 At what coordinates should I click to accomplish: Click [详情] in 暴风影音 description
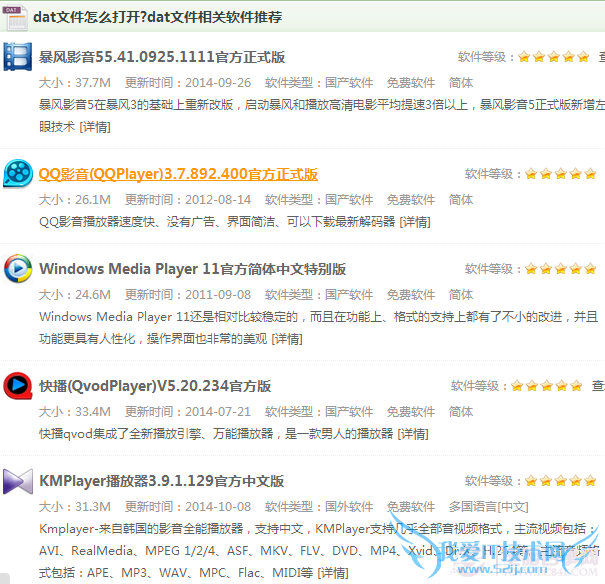[x=95, y=127]
